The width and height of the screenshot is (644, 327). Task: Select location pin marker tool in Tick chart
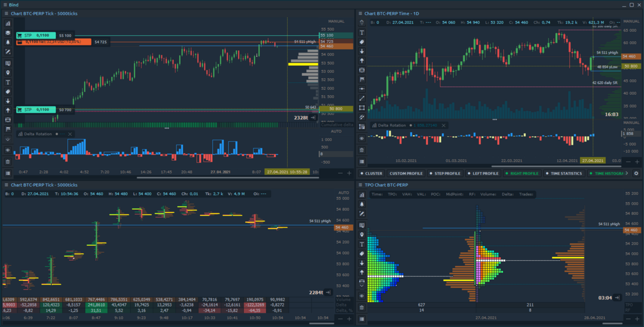pyautogui.click(x=8, y=73)
